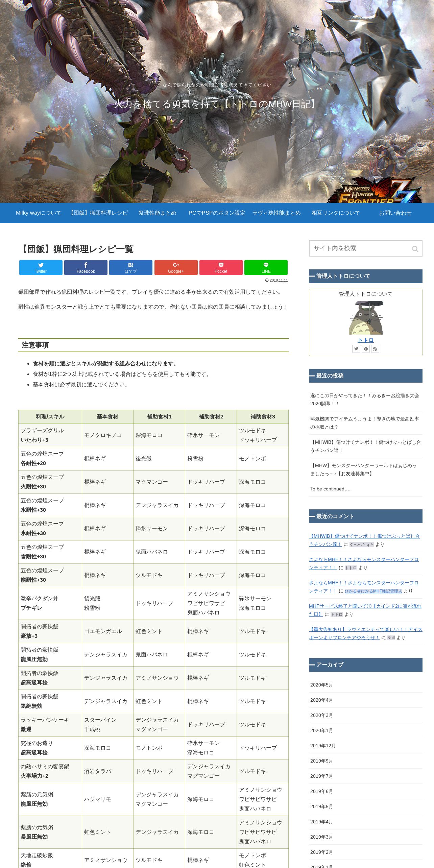Click the 補助食材3 column header
Viewport: 434px width, 868px height.
point(263,417)
